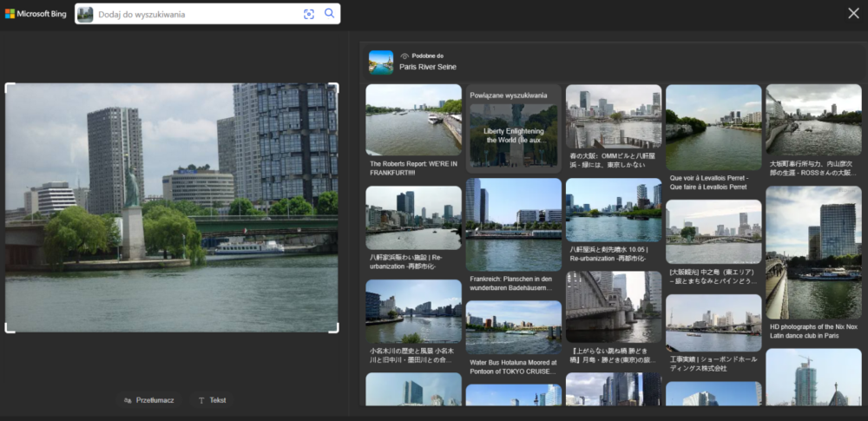Click the small thumbnail in search box

coord(85,14)
